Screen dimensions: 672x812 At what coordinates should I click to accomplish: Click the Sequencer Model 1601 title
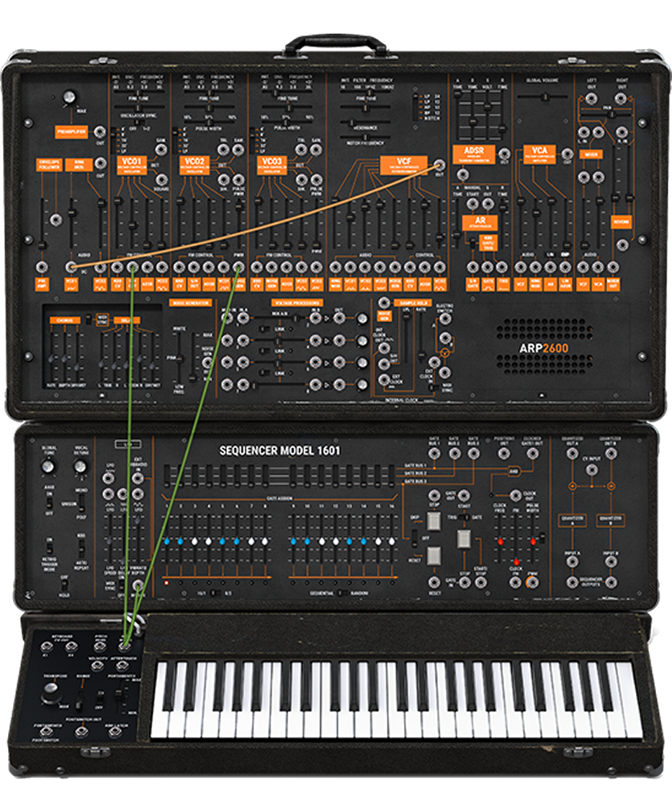279,450
